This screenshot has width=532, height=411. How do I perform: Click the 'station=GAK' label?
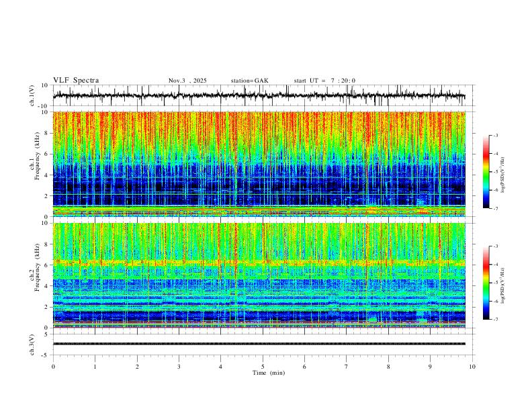tap(249, 81)
